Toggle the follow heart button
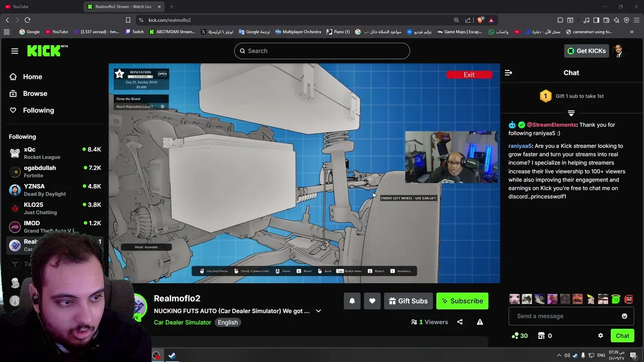Image resolution: width=644 pixels, height=362 pixels. [x=372, y=301]
